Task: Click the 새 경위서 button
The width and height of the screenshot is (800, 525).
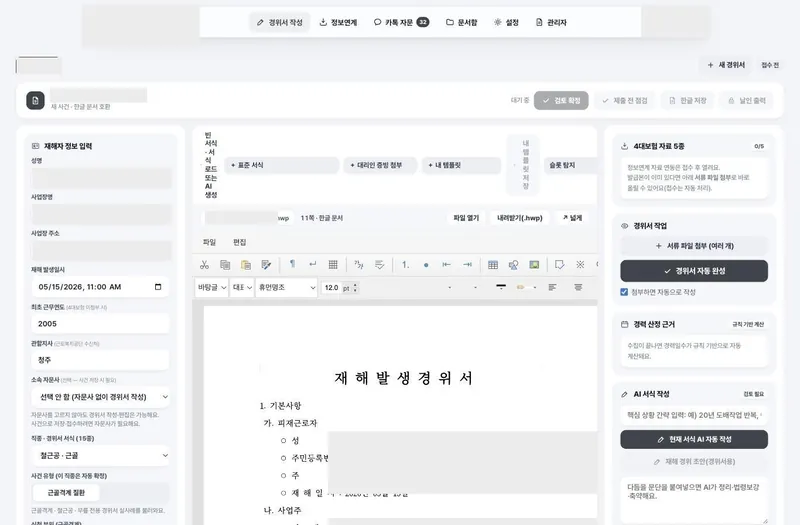Action: tap(726, 65)
